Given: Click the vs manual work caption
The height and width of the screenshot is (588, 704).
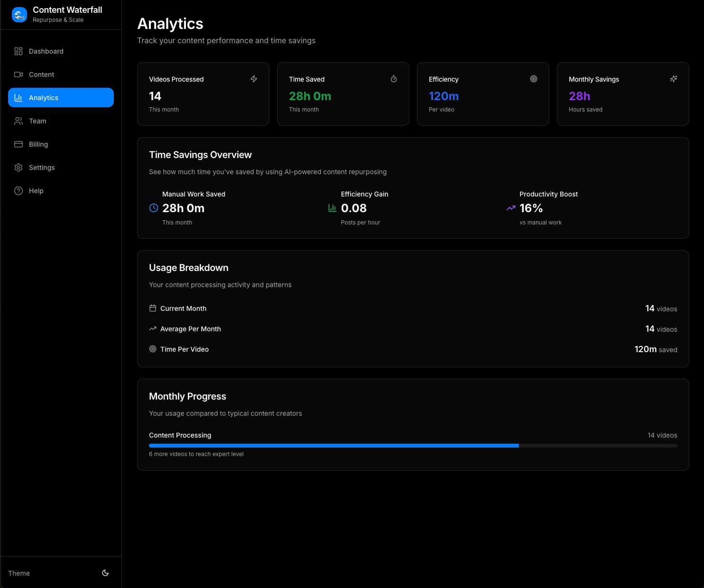Looking at the screenshot, I should click(540, 223).
